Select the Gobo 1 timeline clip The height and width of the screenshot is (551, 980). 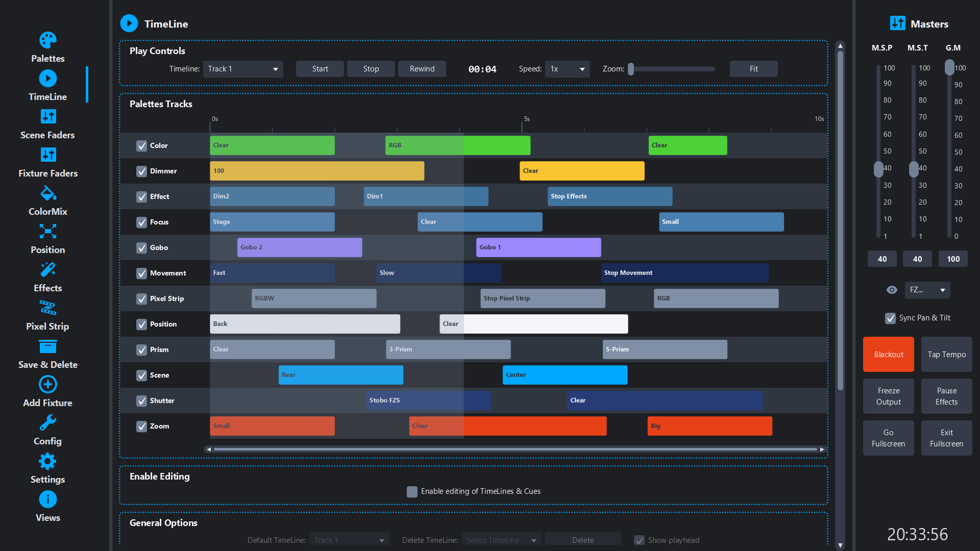point(538,247)
